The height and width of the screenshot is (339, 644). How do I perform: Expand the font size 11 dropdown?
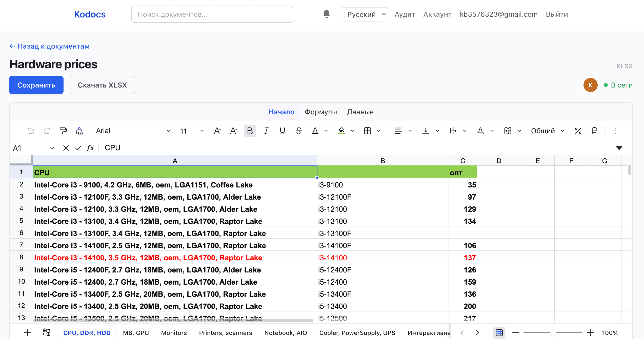coord(202,131)
